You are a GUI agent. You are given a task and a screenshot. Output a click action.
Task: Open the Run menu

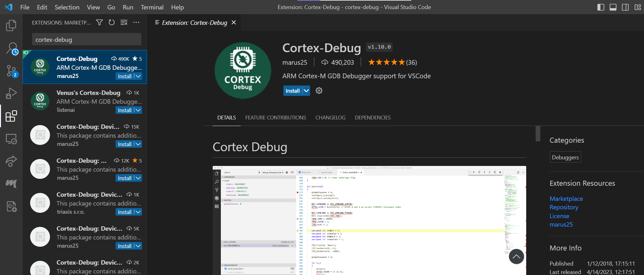[x=128, y=7]
